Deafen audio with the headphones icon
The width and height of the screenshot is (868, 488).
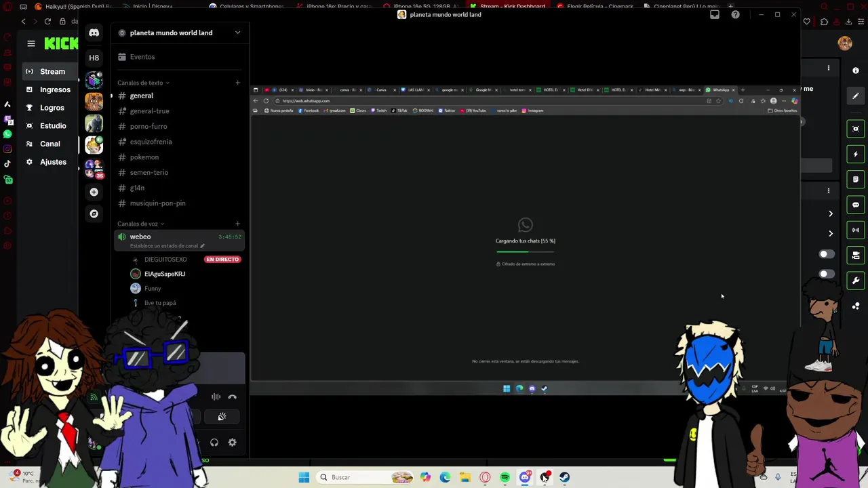[214, 443]
